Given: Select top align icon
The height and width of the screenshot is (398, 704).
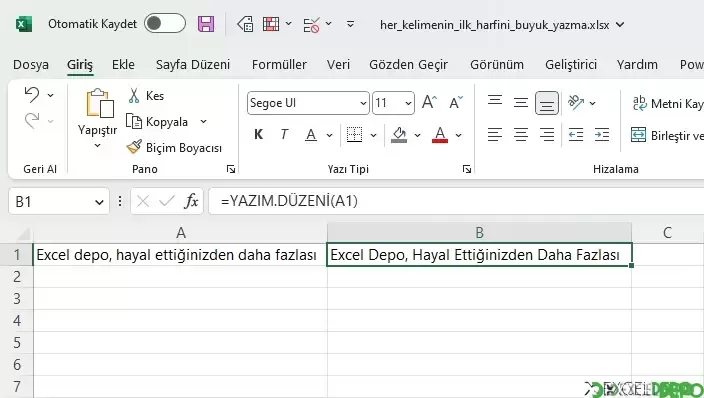Looking at the screenshot, I should [x=495, y=101].
